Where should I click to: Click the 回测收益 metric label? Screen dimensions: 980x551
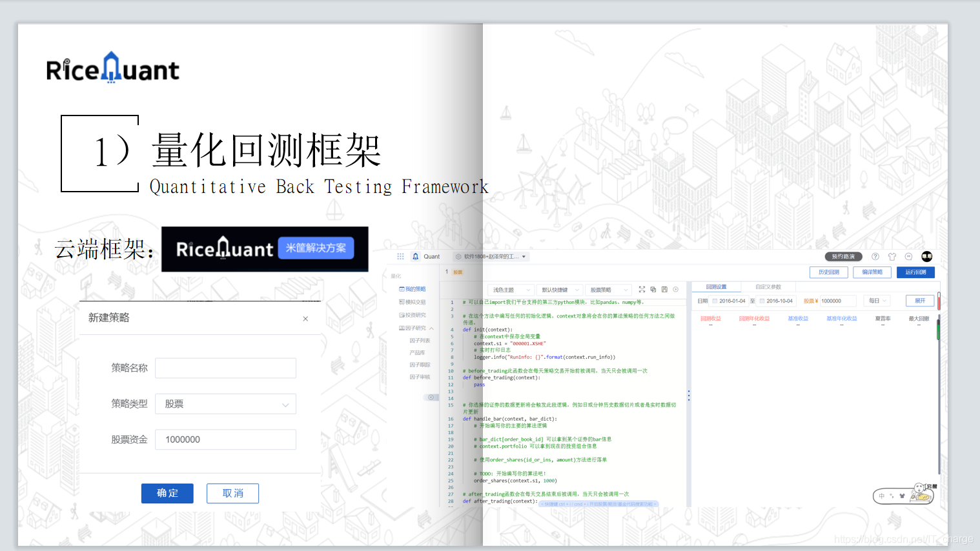click(711, 318)
